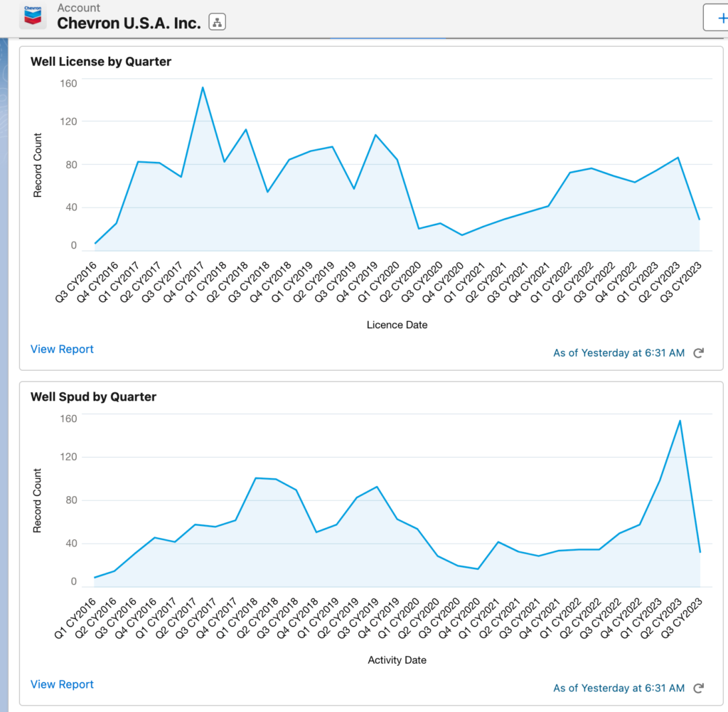Click Q1 CY2018 data point in Well Spud chart
728x712 pixels.
(x=255, y=478)
